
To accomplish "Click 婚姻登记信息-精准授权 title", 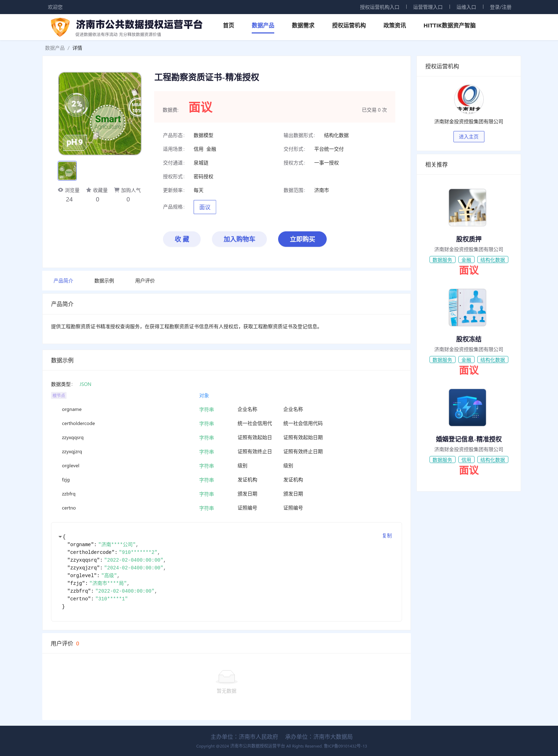I will point(469,439).
